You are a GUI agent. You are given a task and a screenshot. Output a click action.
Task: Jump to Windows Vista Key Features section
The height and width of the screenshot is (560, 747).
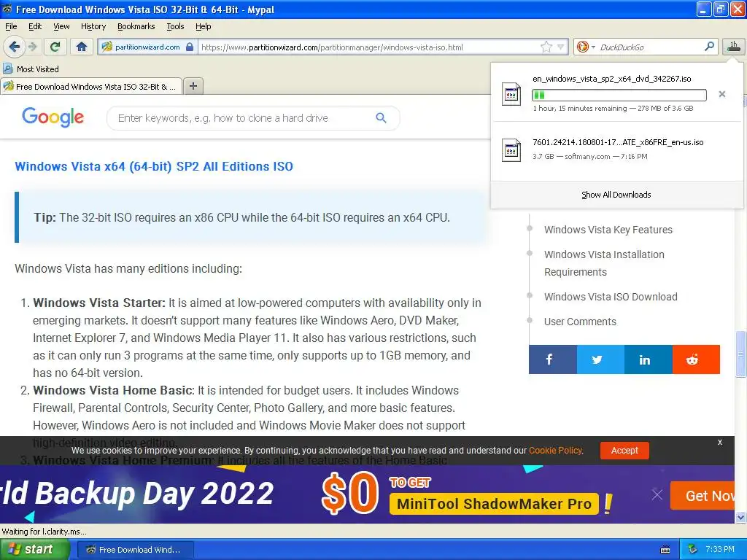coord(608,230)
